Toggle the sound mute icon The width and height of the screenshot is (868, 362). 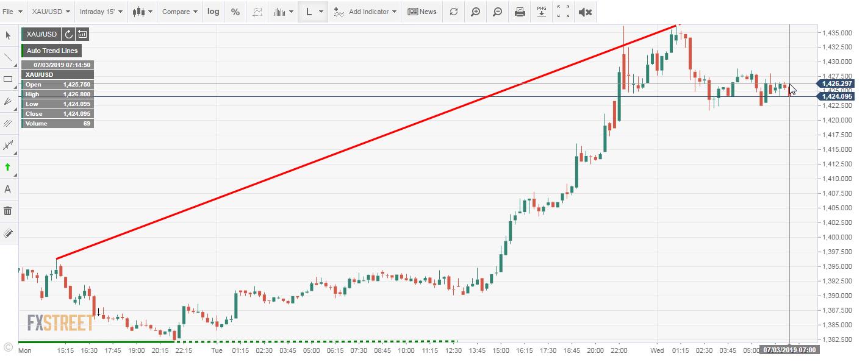pyautogui.click(x=585, y=12)
